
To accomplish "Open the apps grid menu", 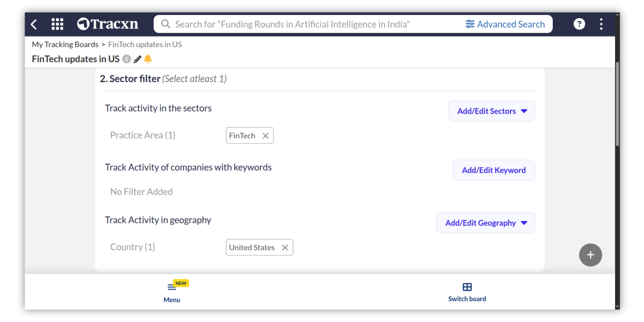I will point(57,24).
